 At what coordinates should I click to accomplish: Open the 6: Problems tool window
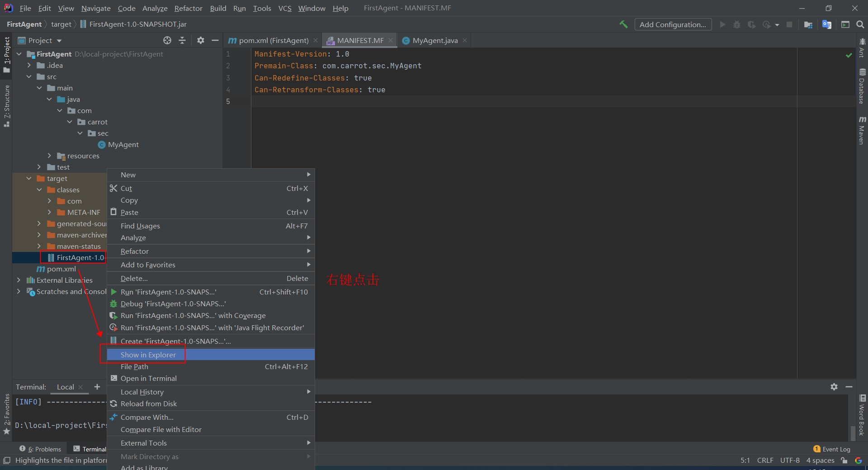(40, 449)
